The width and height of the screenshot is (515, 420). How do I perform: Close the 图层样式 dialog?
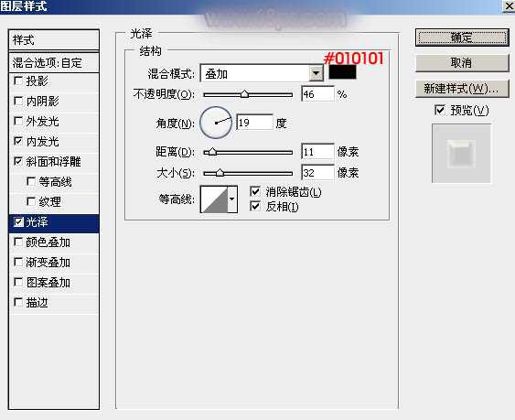509,6
